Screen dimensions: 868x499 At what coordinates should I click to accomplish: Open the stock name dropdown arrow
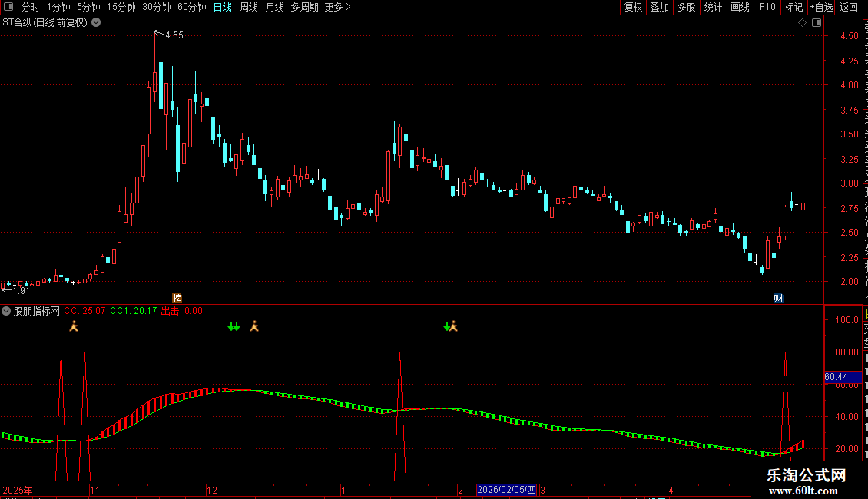96,23
